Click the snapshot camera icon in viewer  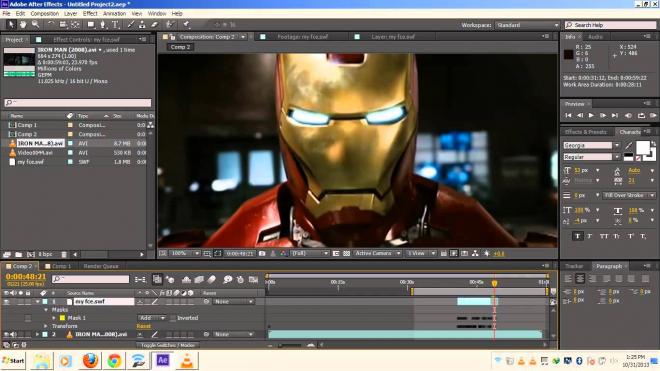click(262, 254)
